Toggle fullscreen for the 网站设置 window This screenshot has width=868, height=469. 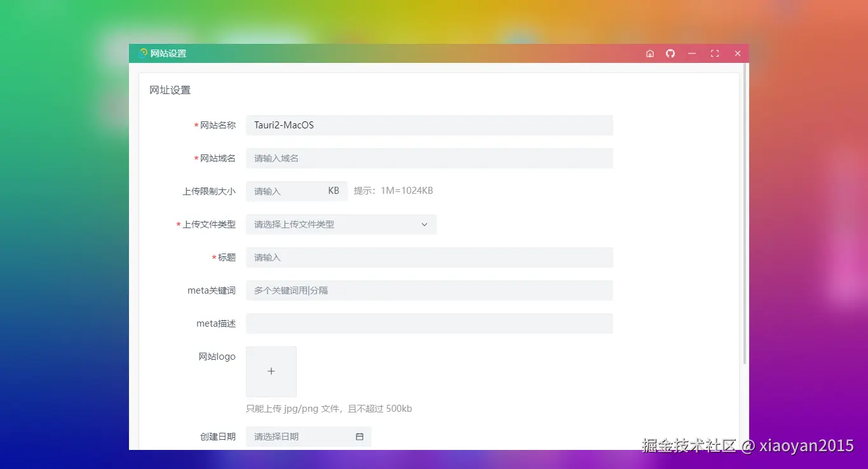pyautogui.click(x=715, y=53)
